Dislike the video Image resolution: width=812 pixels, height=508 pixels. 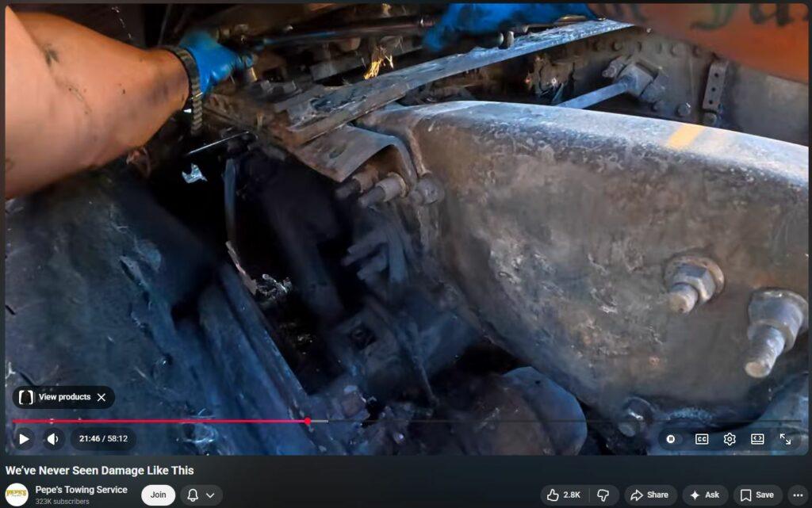tap(603, 495)
